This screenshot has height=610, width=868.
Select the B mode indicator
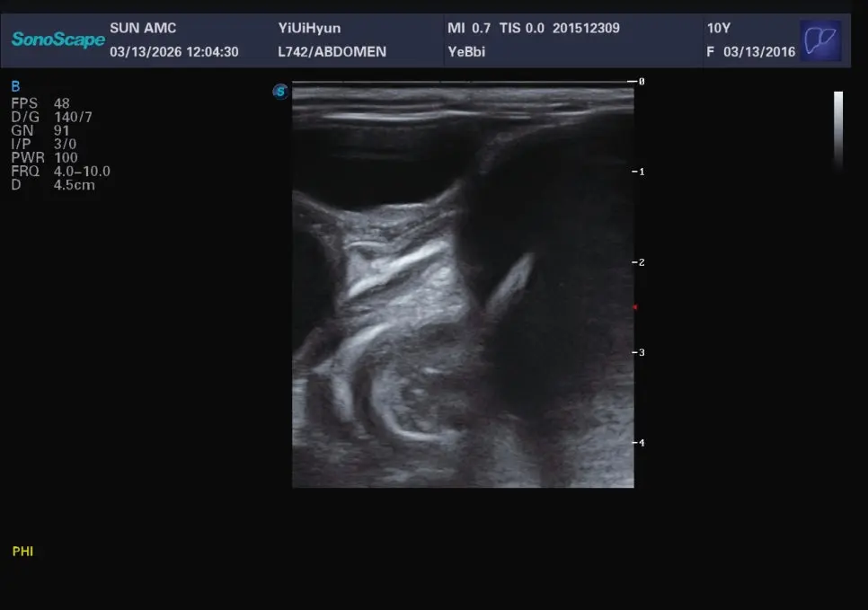pos(15,86)
